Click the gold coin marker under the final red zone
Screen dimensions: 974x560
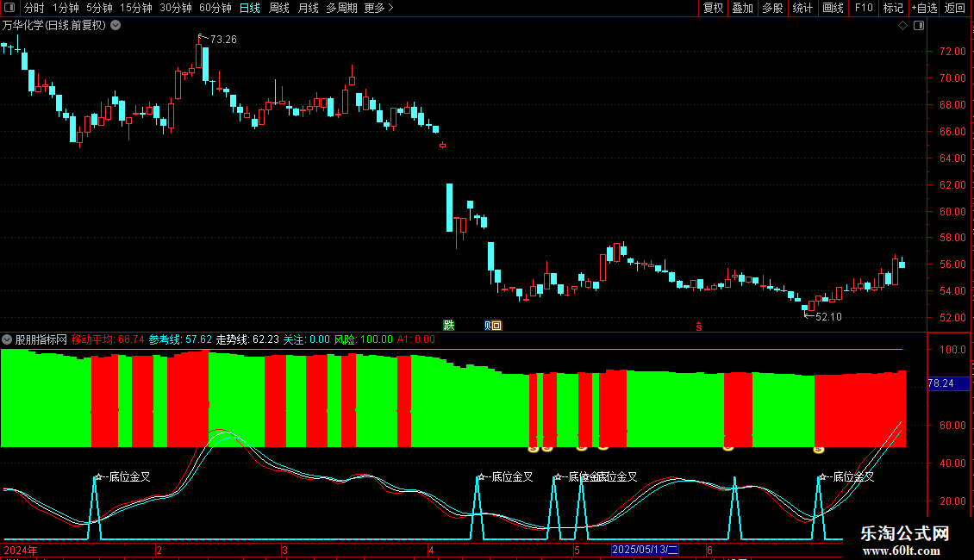click(819, 449)
